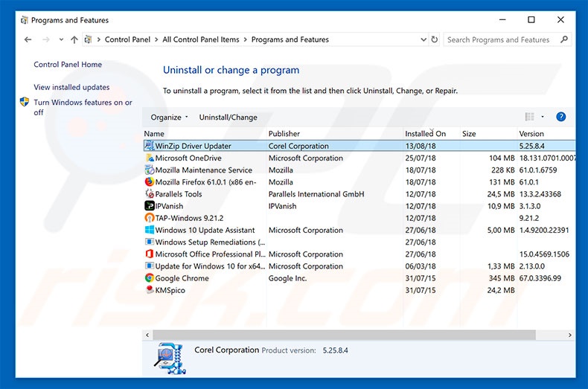588x389 pixels.
Task: Click the horizontal scrollbar thumb
Action: click(x=345, y=335)
